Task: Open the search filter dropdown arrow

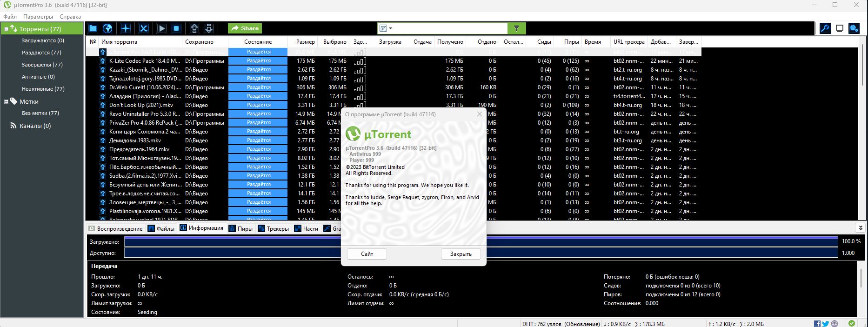Action: coord(391,28)
